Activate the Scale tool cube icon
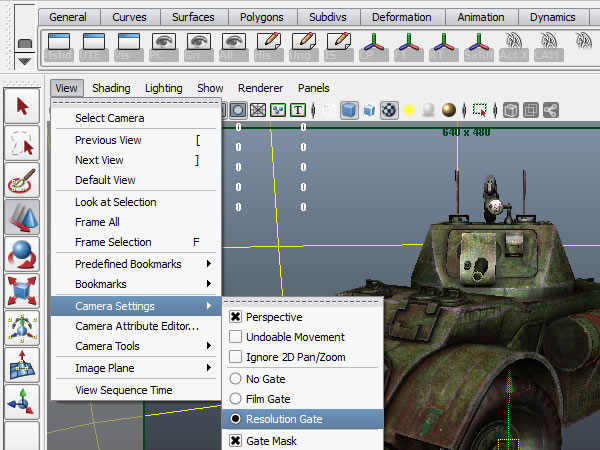This screenshot has height=450, width=600. (x=22, y=291)
